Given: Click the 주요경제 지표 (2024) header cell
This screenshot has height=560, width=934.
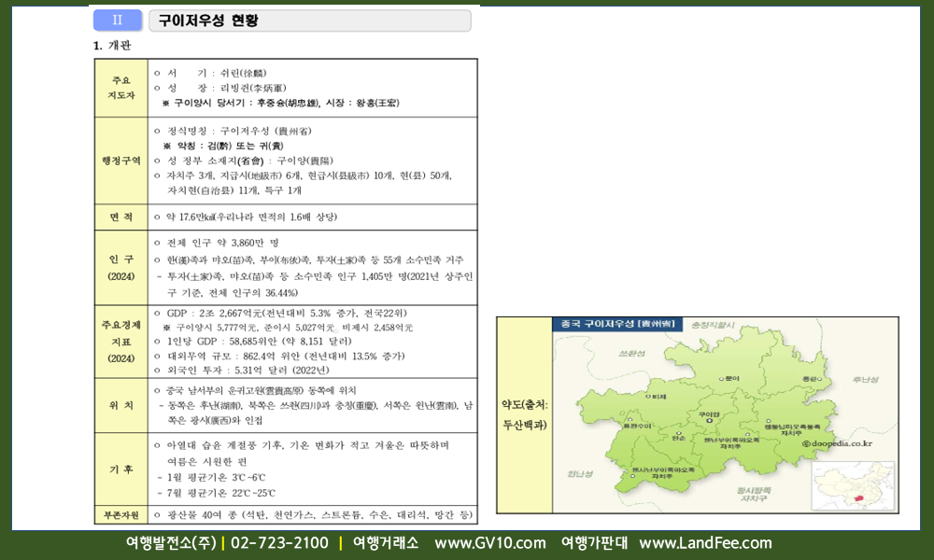Looking at the screenshot, I should click(x=121, y=342).
